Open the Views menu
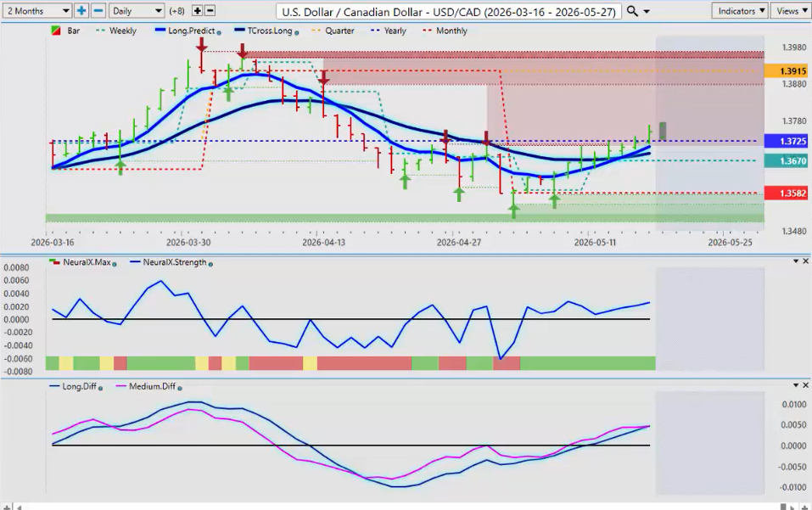The height and width of the screenshot is (510, 812). coord(792,11)
